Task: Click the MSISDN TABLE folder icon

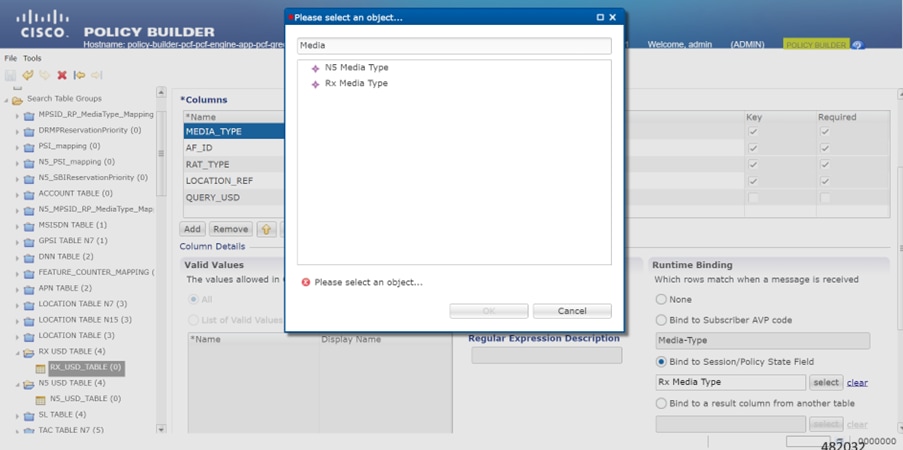Action: [x=29, y=226]
